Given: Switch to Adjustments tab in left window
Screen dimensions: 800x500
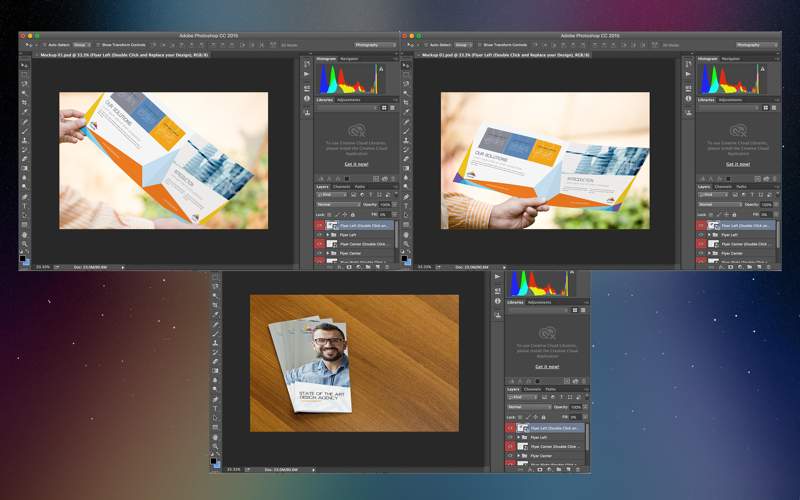Looking at the screenshot, I should pyautogui.click(x=348, y=100).
